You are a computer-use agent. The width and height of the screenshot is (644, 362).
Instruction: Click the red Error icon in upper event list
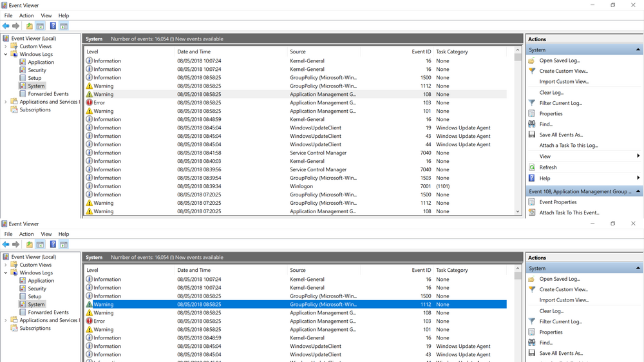point(89,102)
